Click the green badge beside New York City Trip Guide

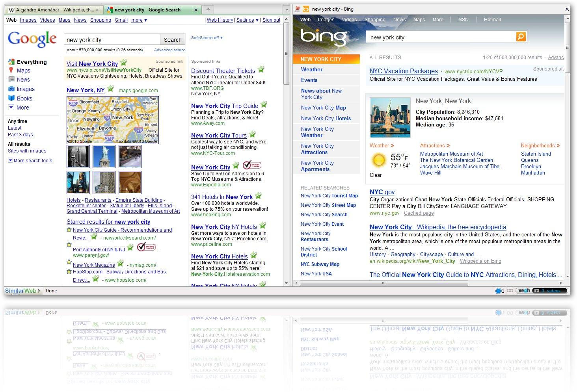(264, 105)
